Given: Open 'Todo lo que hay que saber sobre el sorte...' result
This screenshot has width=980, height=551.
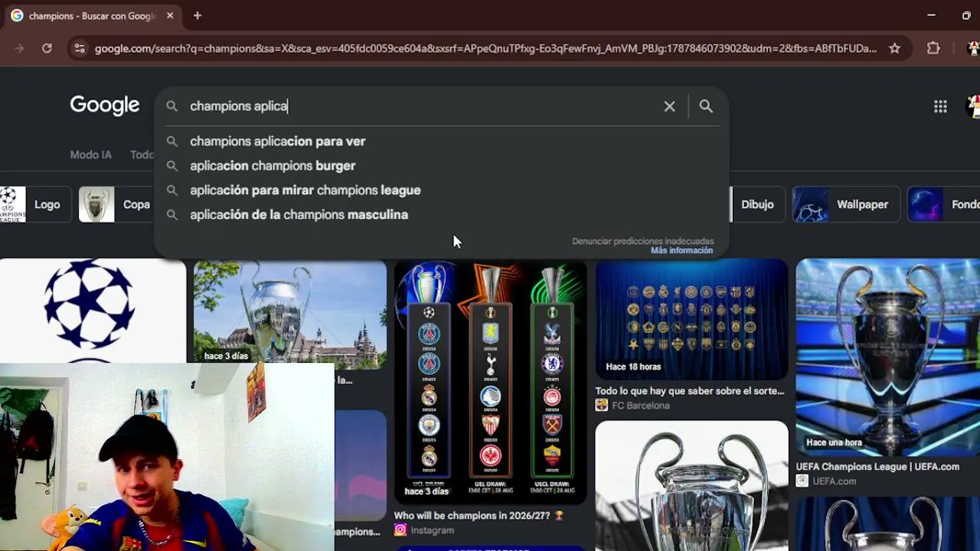Looking at the screenshot, I should pyautogui.click(x=690, y=391).
